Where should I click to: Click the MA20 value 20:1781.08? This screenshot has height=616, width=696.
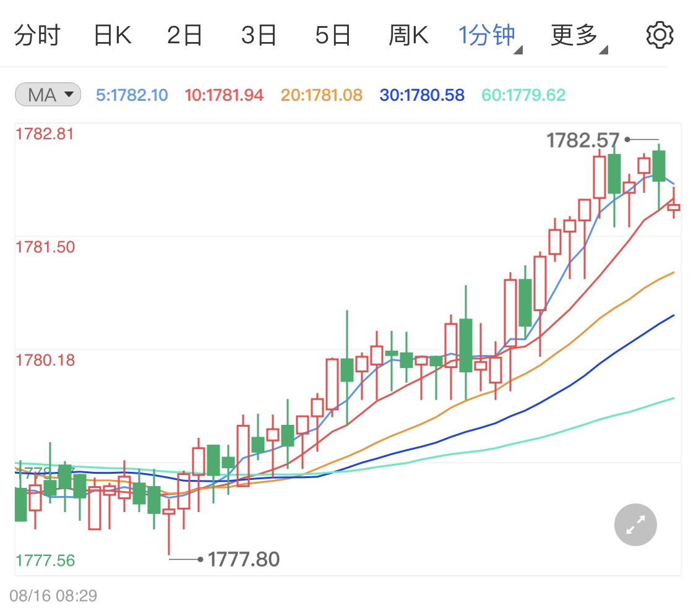pos(321,95)
